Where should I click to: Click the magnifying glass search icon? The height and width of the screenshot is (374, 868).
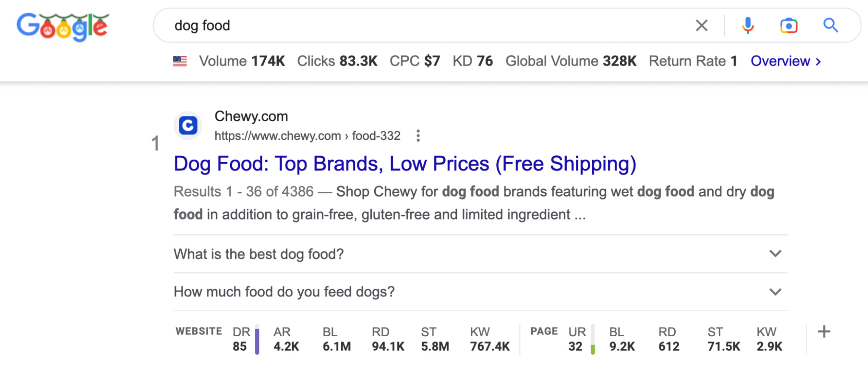click(x=831, y=26)
